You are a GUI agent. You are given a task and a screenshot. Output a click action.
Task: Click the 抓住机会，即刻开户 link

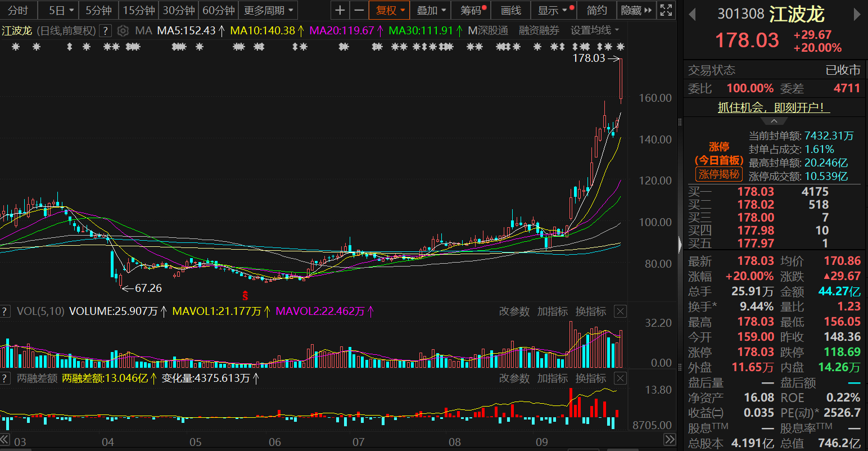tap(774, 107)
